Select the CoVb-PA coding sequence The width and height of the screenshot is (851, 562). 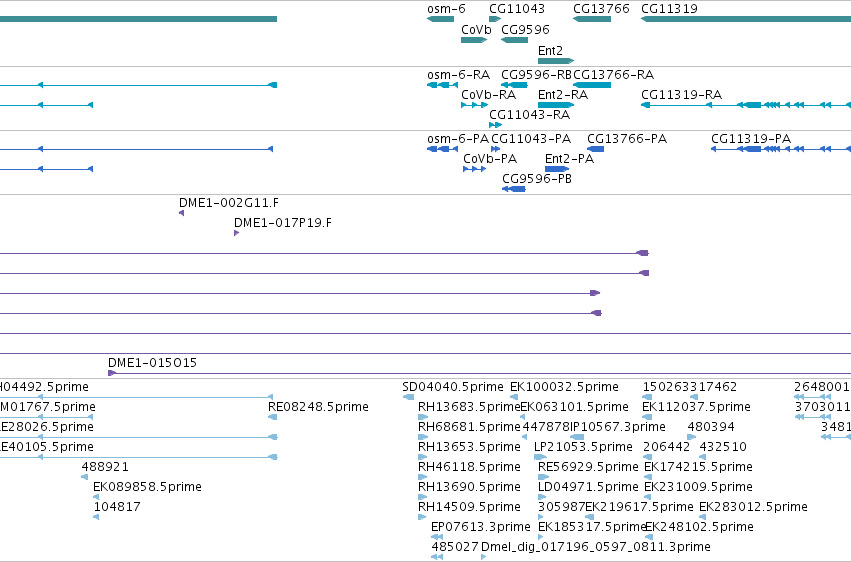coord(474,169)
